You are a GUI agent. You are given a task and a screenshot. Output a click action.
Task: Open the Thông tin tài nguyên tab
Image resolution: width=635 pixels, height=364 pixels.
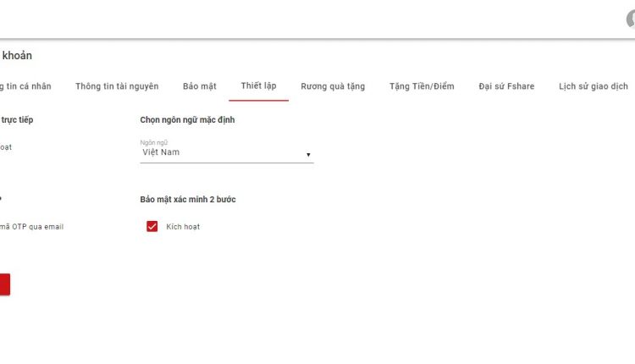coord(117,86)
